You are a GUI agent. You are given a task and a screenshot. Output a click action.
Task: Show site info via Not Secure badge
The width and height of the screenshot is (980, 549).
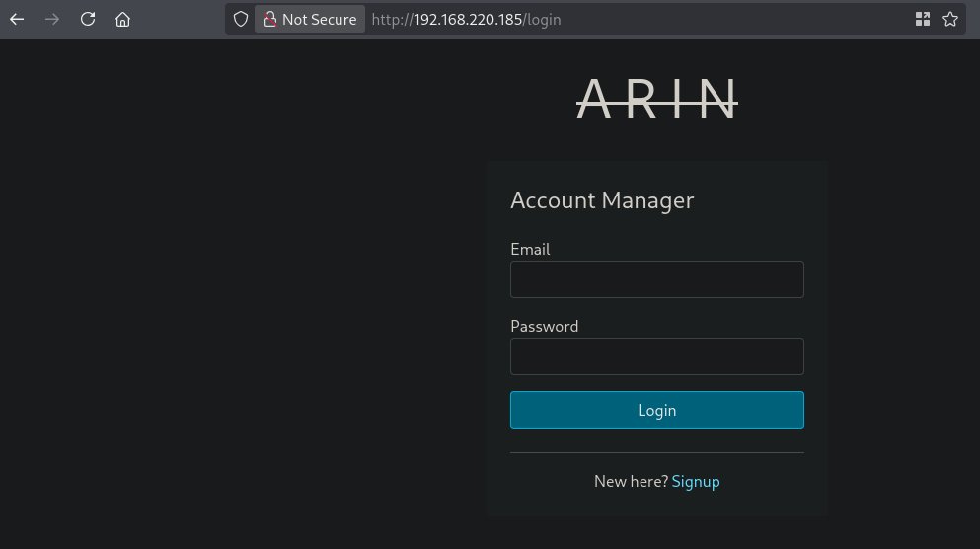310,20
